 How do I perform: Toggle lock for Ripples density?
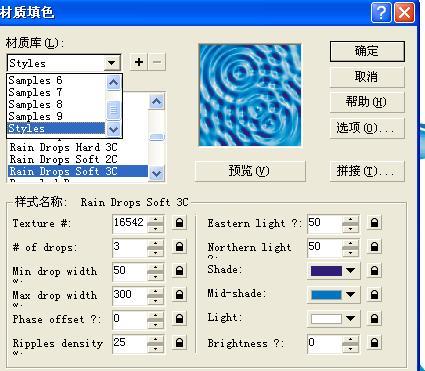[x=179, y=343]
